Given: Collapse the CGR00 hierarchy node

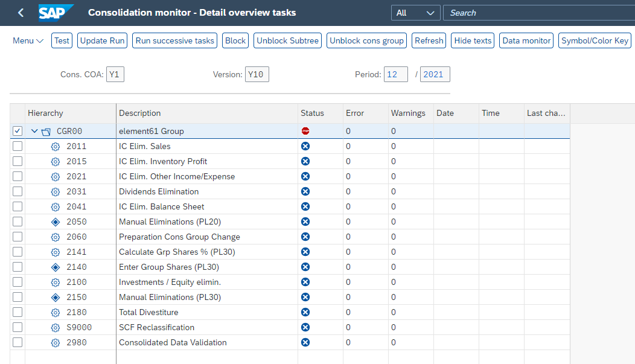Looking at the screenshot, I should 34,131.
